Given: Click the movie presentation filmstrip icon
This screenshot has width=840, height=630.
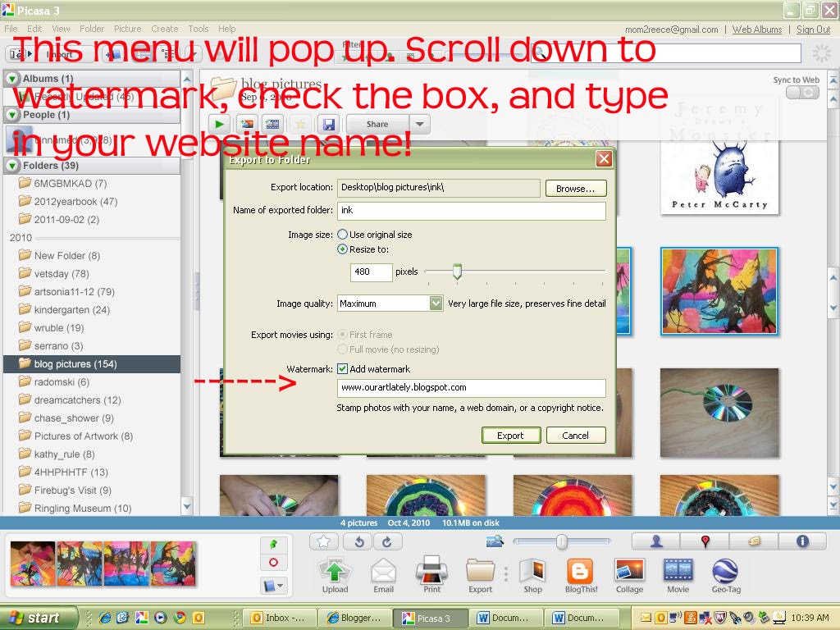Looking at the screenshot, I should click(272, 125).
